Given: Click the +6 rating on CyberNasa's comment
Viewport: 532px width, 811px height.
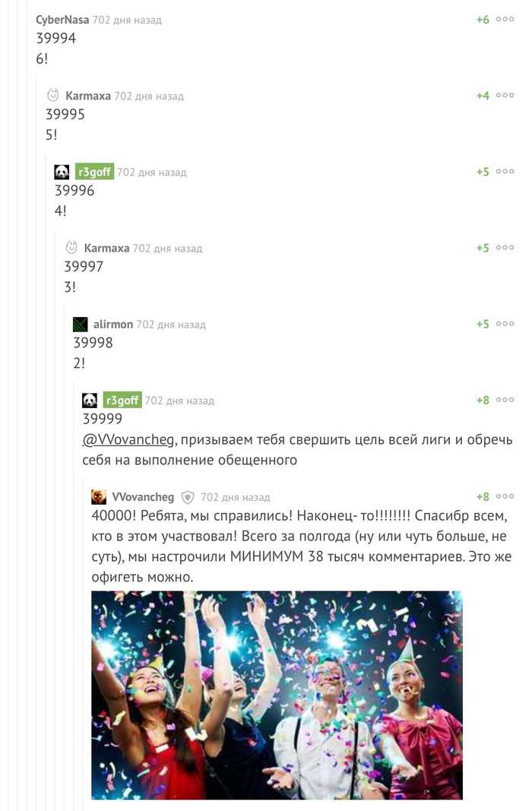Looking at the screenshot, I should [483, 20].
